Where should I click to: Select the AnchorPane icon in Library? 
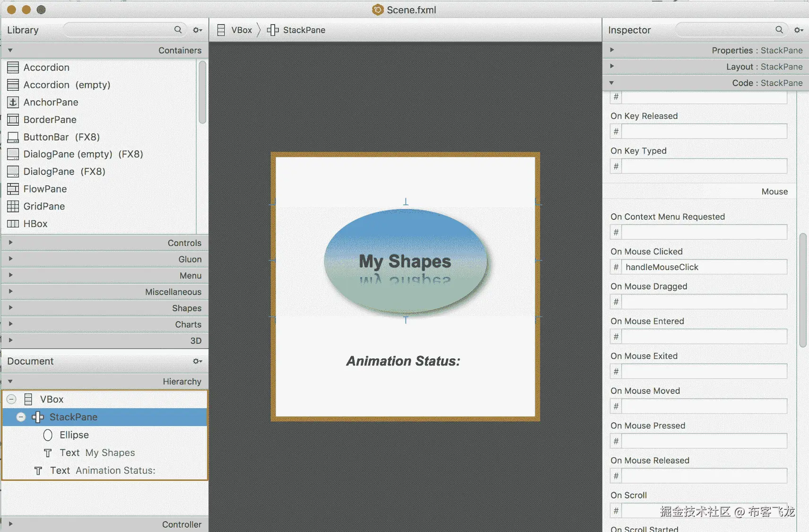coord(13,102)
